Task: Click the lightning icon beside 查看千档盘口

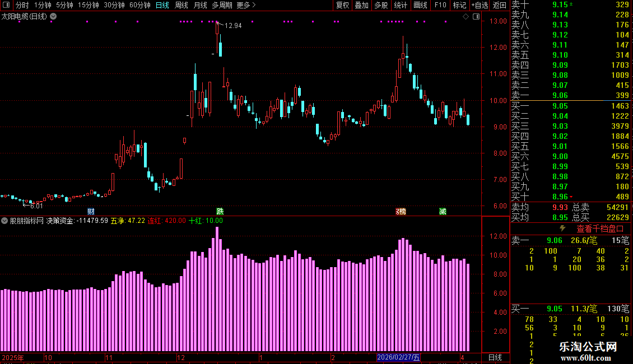Action: (x=563, y=228)
